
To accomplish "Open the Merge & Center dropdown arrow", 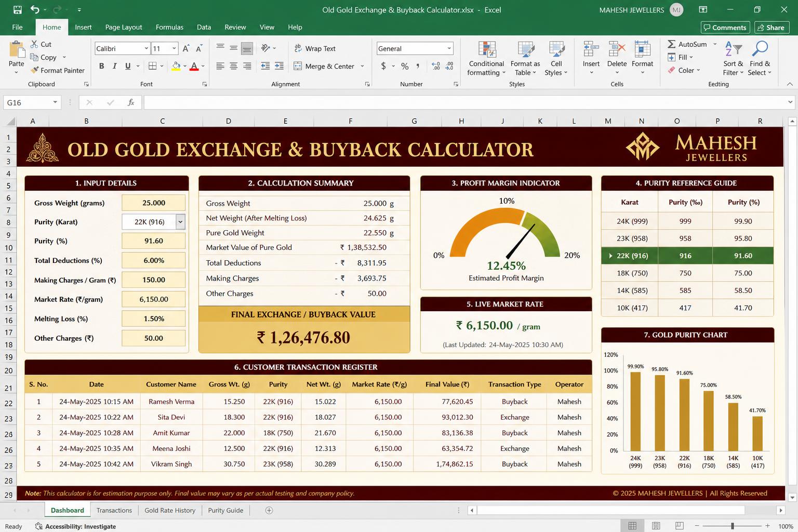I will click(362, 66).
